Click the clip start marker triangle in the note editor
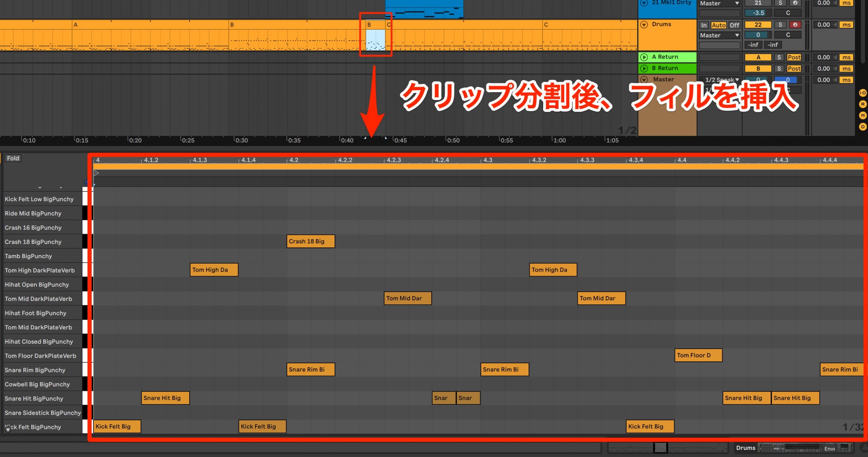This screenshot has width=868, height=457. [x=96, y=173]
